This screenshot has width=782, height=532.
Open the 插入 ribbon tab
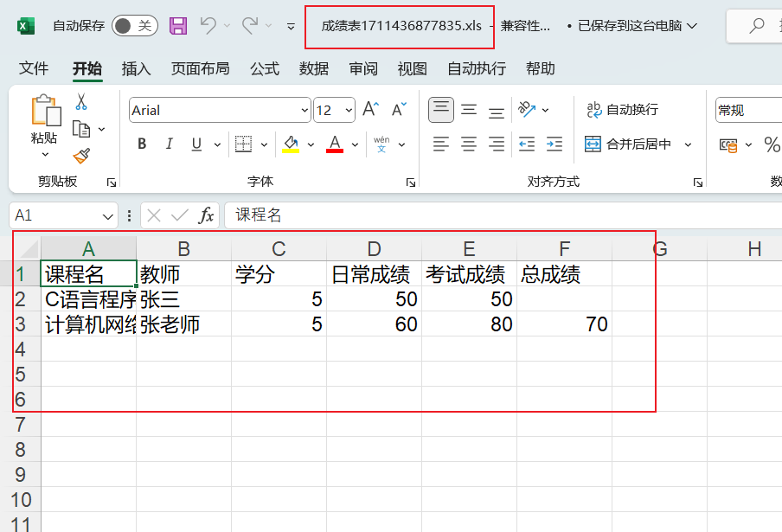point(136,68)
